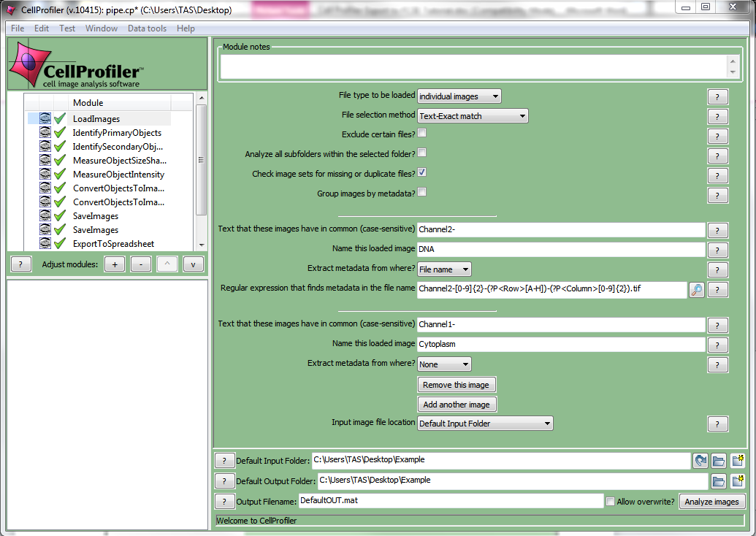Click the module list vertical scrollbar
The height and width of the screenshot is (536, 756).
(x=202, y=159)
